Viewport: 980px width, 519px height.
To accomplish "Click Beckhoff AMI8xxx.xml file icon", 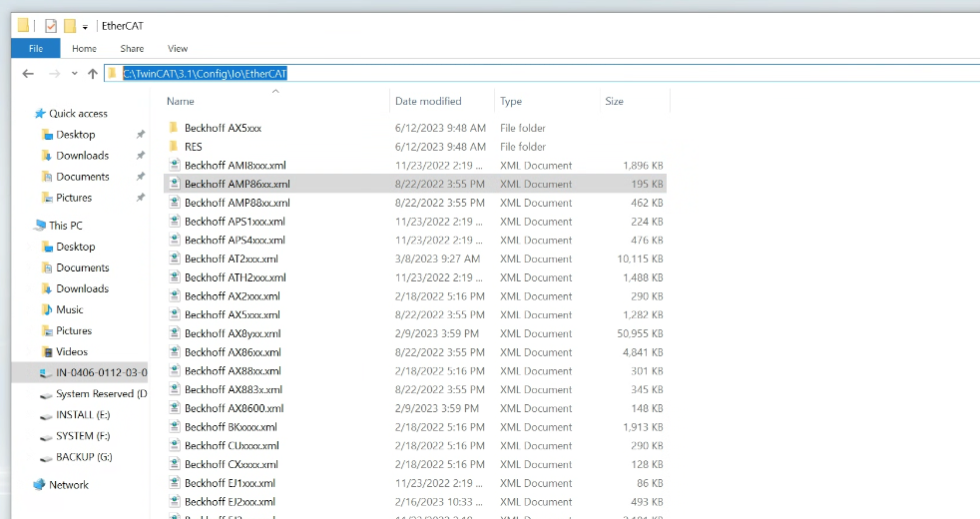I will coord(175,165).
